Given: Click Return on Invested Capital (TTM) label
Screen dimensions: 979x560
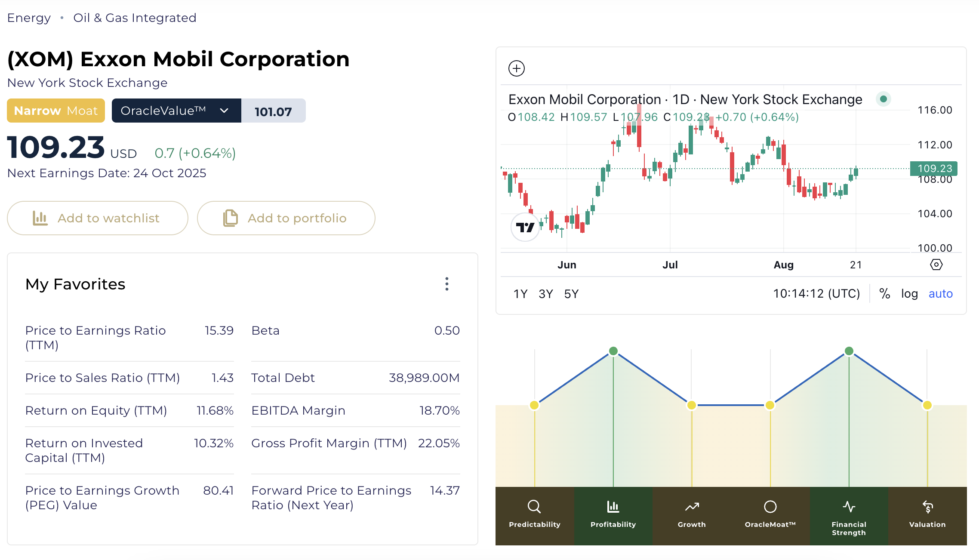Looking at the screenshot, I should (84, 450).
